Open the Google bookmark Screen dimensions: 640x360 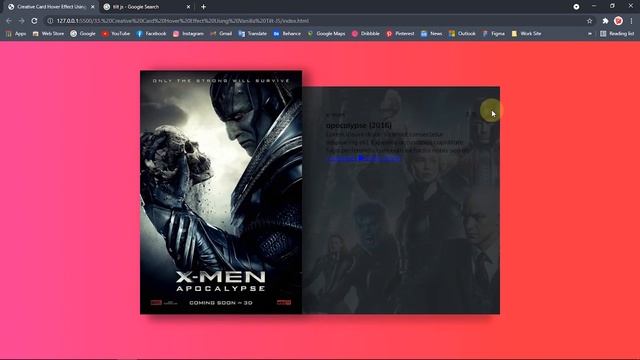point(82,33)
